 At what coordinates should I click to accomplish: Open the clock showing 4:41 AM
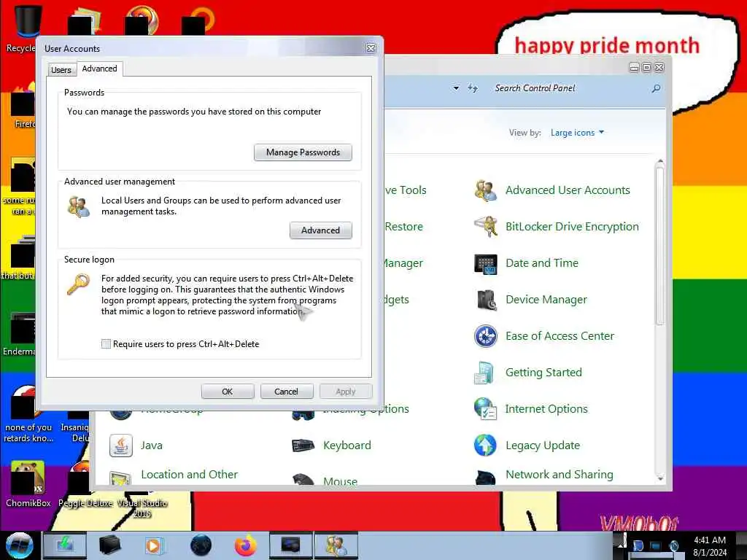709,546
